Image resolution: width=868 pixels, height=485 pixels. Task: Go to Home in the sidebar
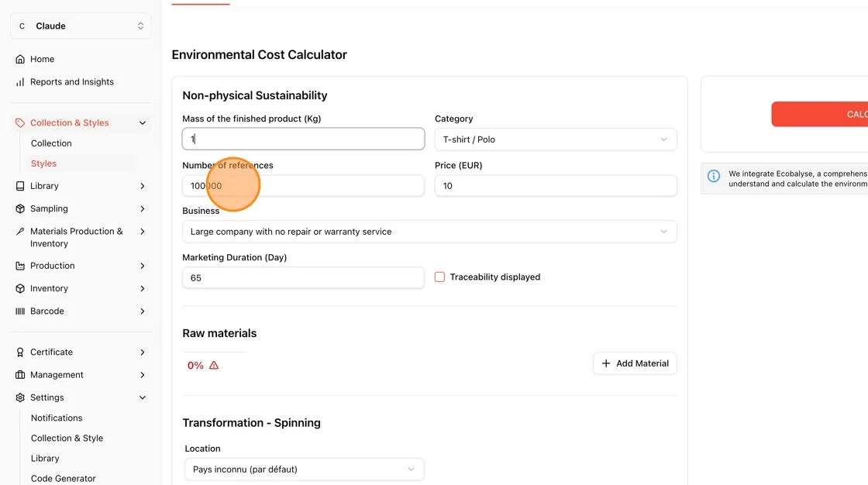(42, 59)
